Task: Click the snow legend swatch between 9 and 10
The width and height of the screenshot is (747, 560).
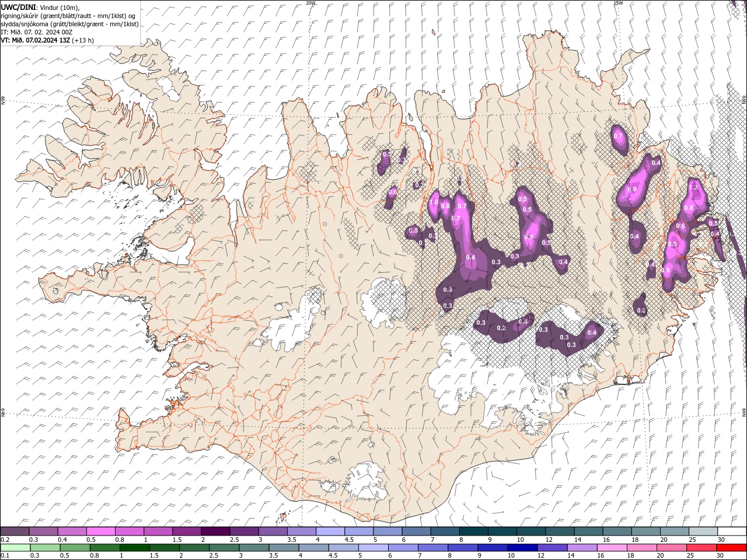Action: point(502,531)
